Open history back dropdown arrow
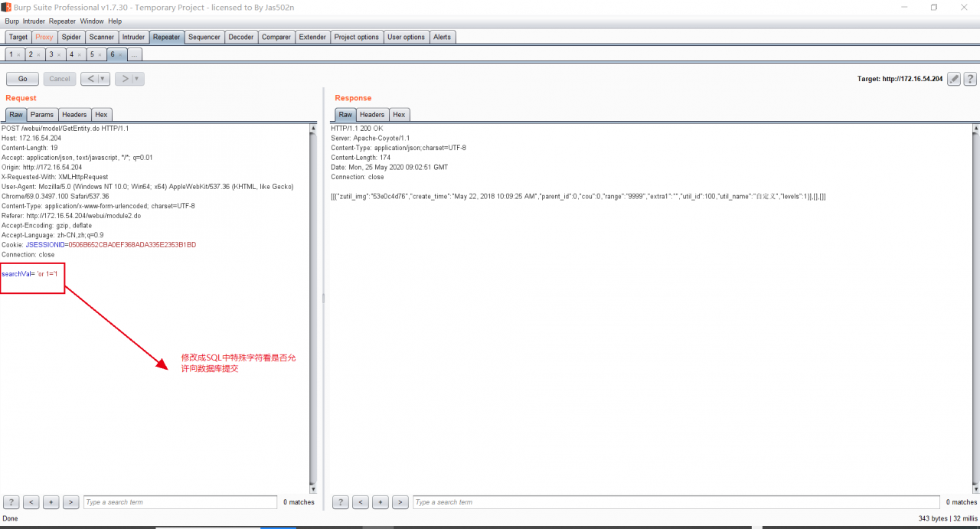Screen dimensions: 980x529 (x=103, y=79)
